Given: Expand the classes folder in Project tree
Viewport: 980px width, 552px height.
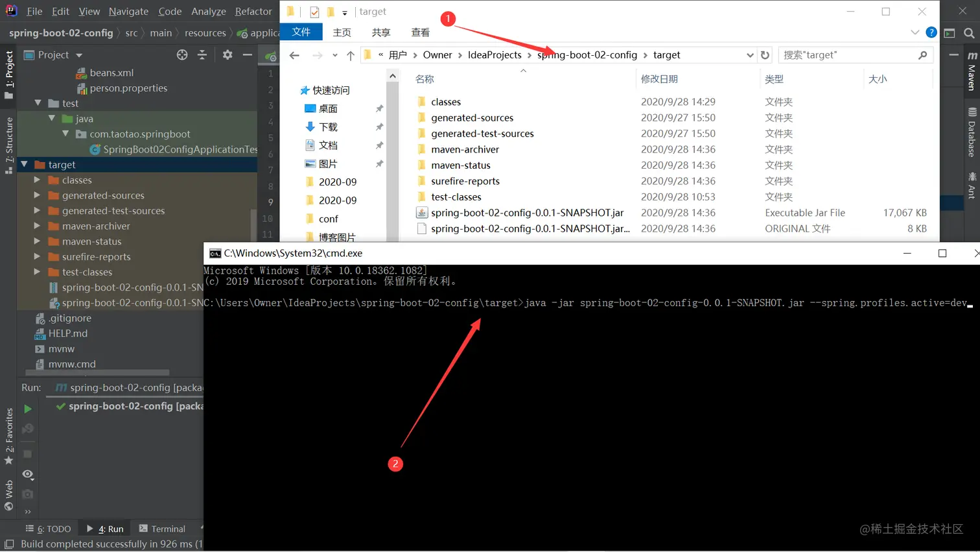Looking at the screenshot, I should click(x=37, y=180).
